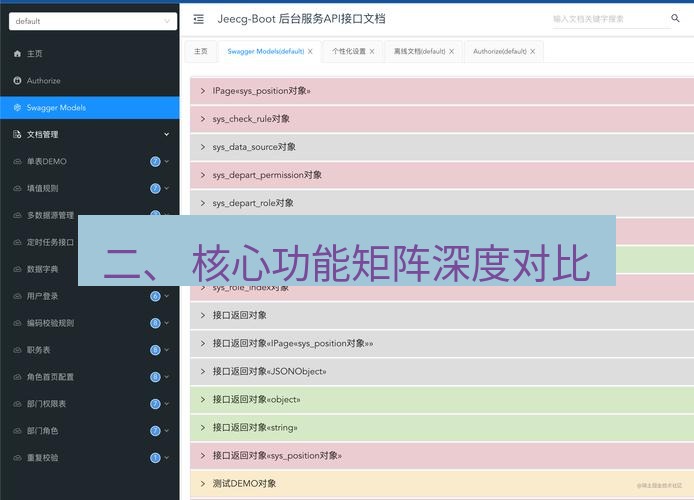Click the cloud icon beside 部门权限表
Viewport: 694px width, 500px height.
17,404
